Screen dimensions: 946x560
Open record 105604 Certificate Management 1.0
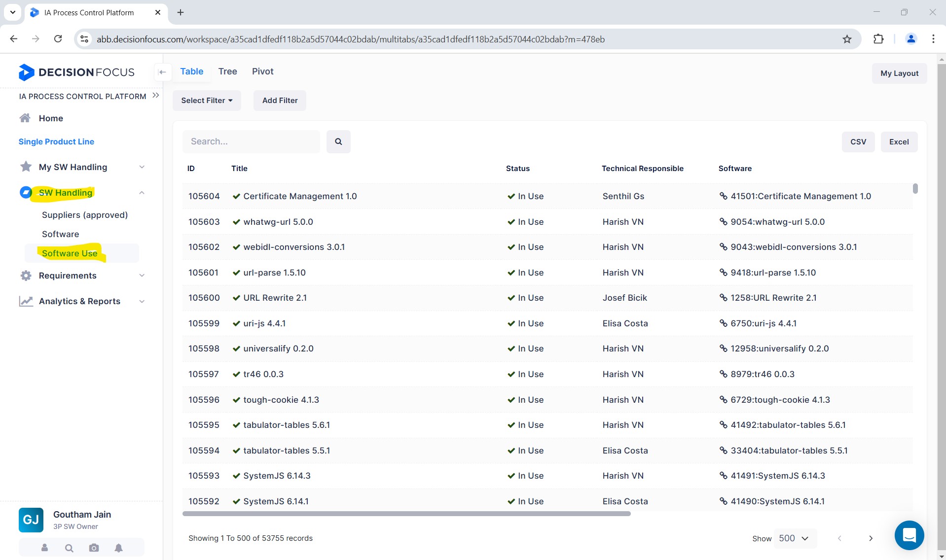pyautogui.click(x=300, y=196)
